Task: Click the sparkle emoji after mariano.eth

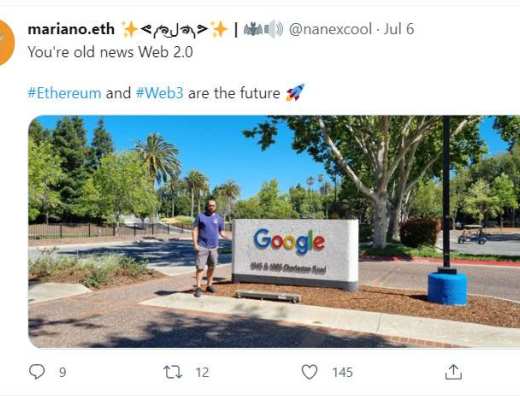Action: tap(130, 30)
